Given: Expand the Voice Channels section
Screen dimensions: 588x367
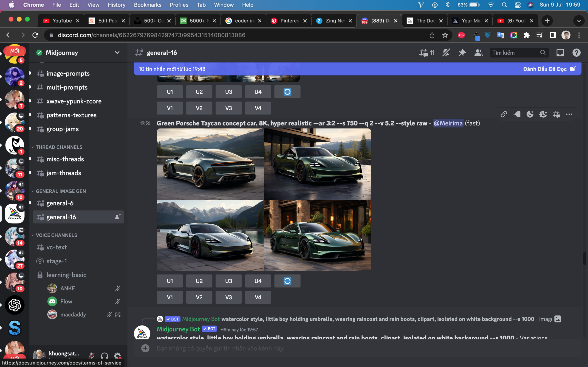Looking at the screenshot, I should pos(57,235).
